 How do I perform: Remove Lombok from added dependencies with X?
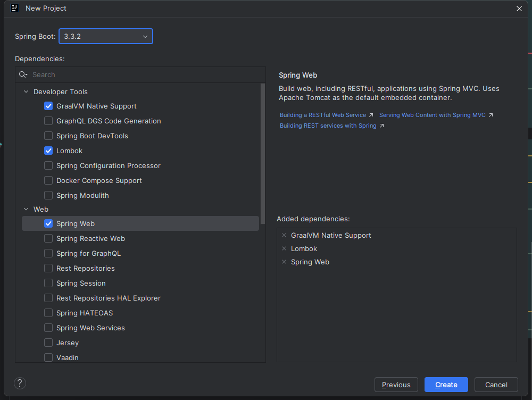click(x=284, y=248)
